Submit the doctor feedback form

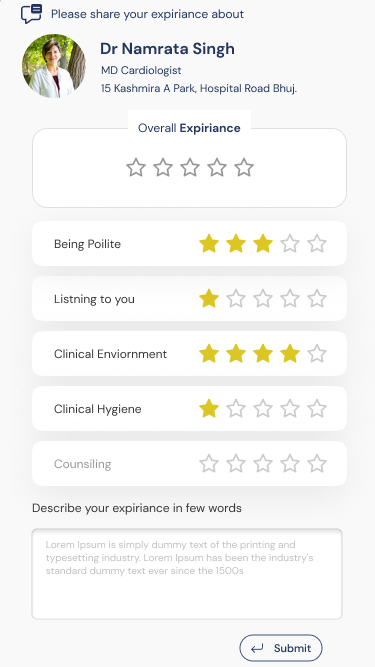click(281, 648)
